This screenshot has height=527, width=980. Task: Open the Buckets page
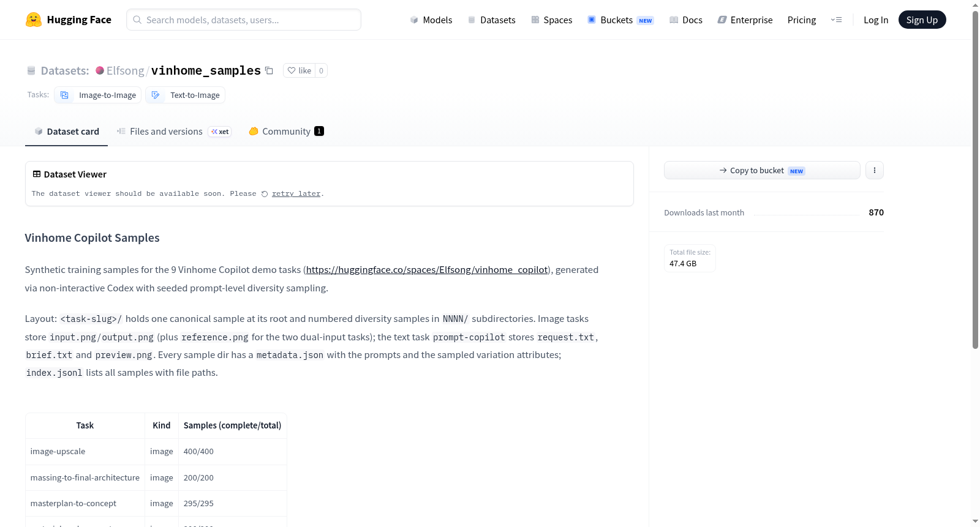tap(620, 20)
